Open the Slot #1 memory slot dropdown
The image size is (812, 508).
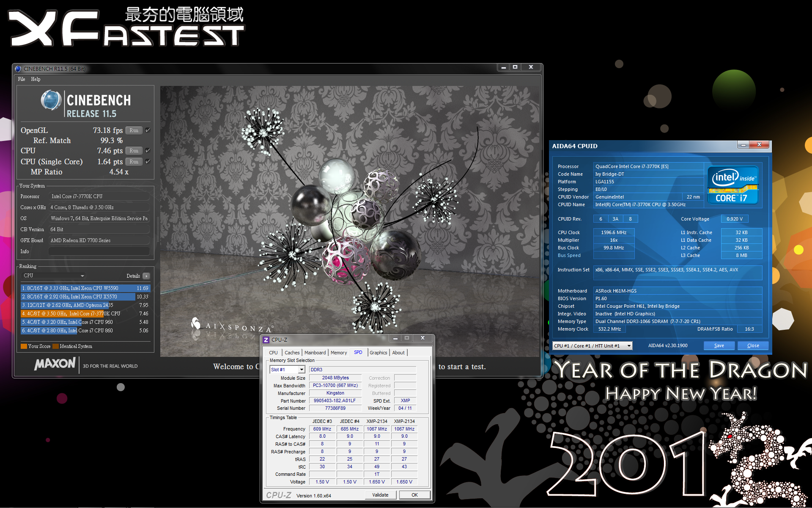click(302, 370)
